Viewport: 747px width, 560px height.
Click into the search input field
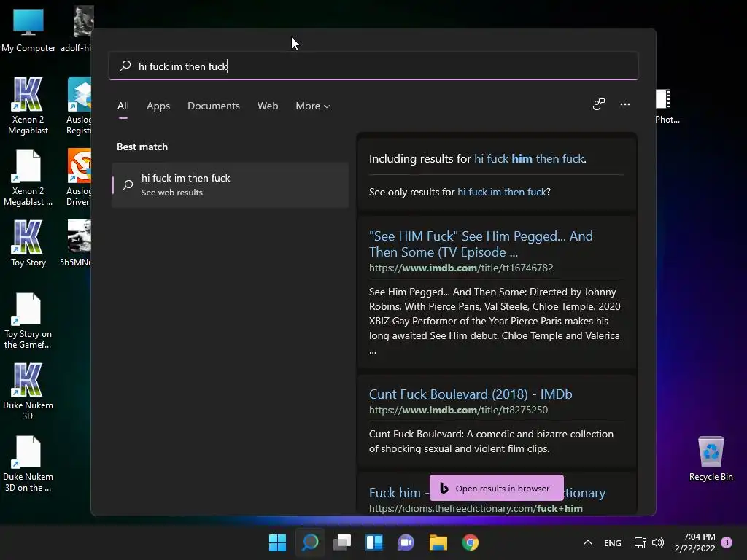(x=373, y=66)
